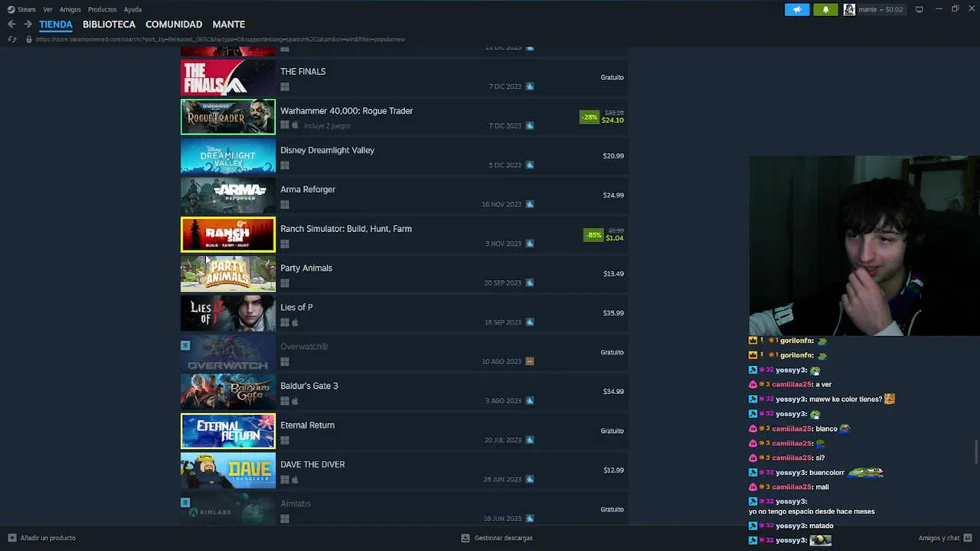Open the Party Animals title
Image resolution: width=980 pixels, height=551 pixels.
click(306, 268)
